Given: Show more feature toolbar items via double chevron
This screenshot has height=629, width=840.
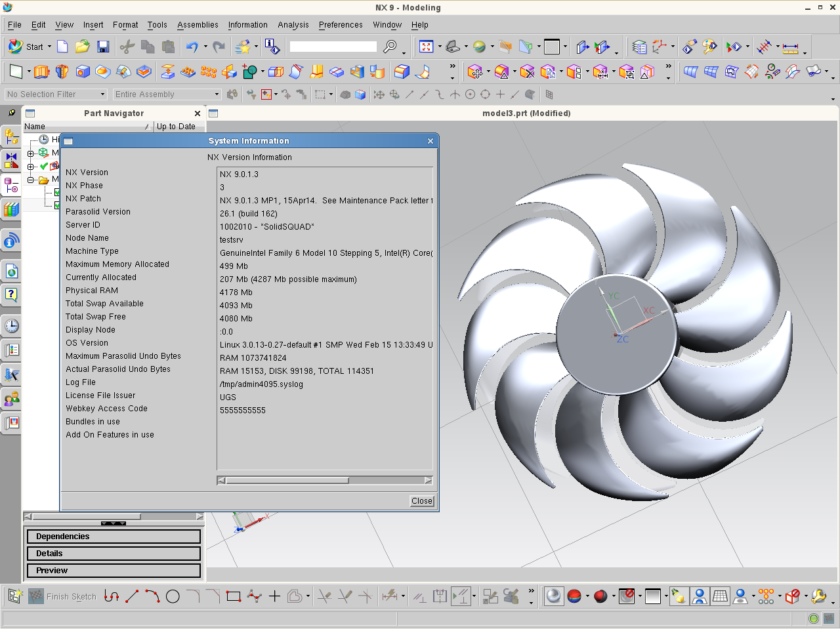Looking at the screenshot, I should point(452,66).
